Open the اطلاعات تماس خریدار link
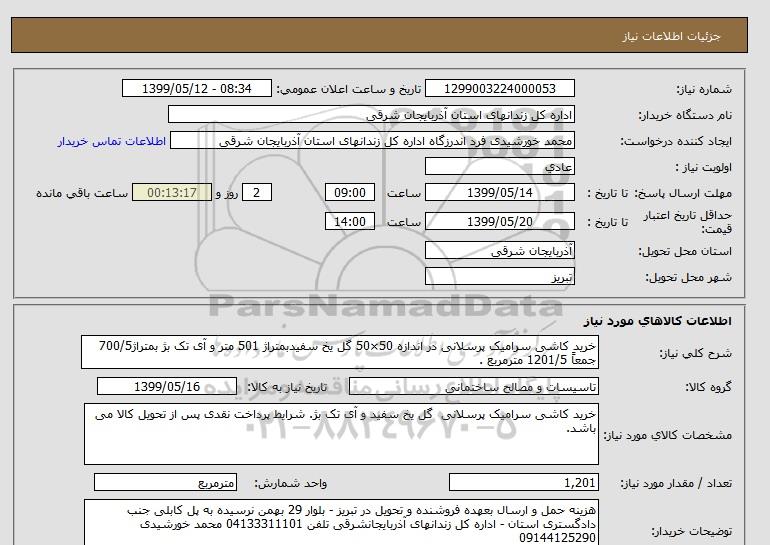 coord(111,141)
